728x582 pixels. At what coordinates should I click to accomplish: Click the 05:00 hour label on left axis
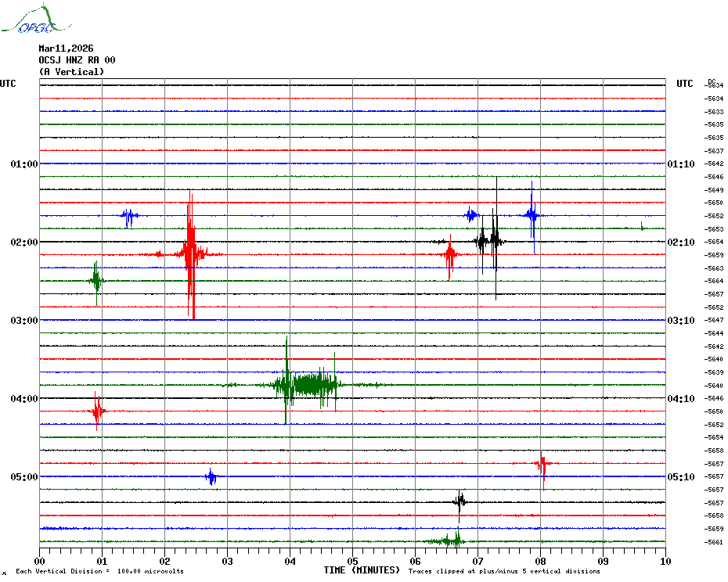pos(24,477)
